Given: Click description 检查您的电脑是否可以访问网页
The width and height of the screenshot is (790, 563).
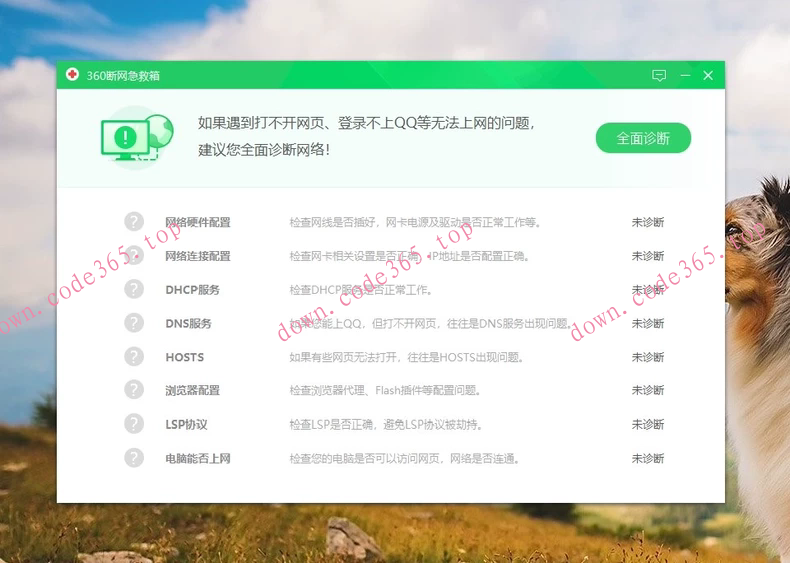Looking at the screenshot, I should click(x=405, y=458).
